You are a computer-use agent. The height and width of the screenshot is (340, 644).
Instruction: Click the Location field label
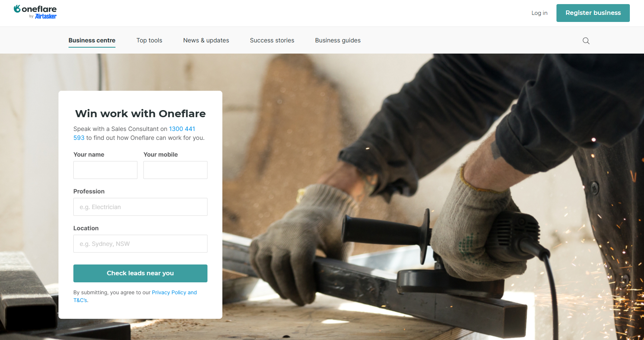click(86, 228)
